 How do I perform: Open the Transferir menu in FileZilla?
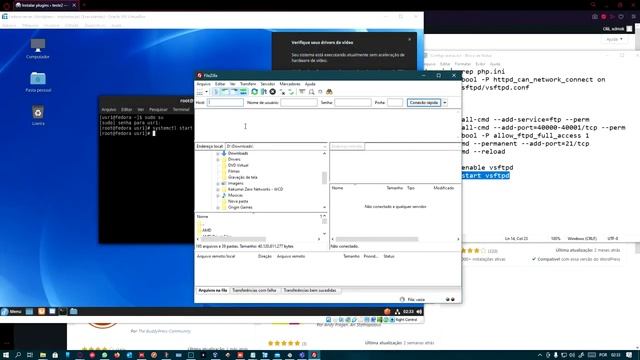pos(248,84)
